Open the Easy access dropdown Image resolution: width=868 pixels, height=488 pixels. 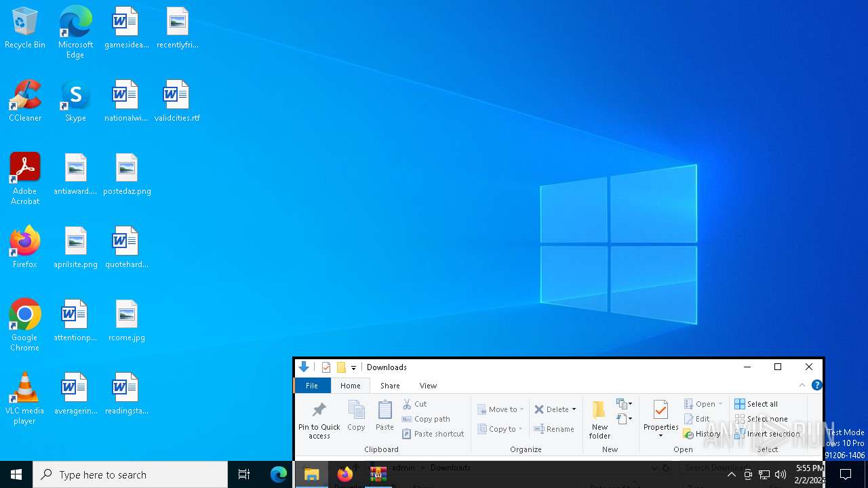(x=624, y=419)
